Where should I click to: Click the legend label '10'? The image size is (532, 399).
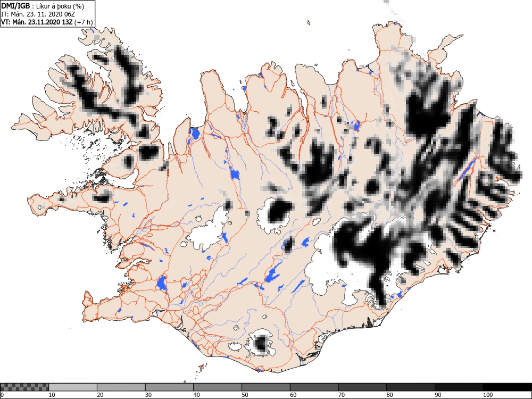[52, 395]
